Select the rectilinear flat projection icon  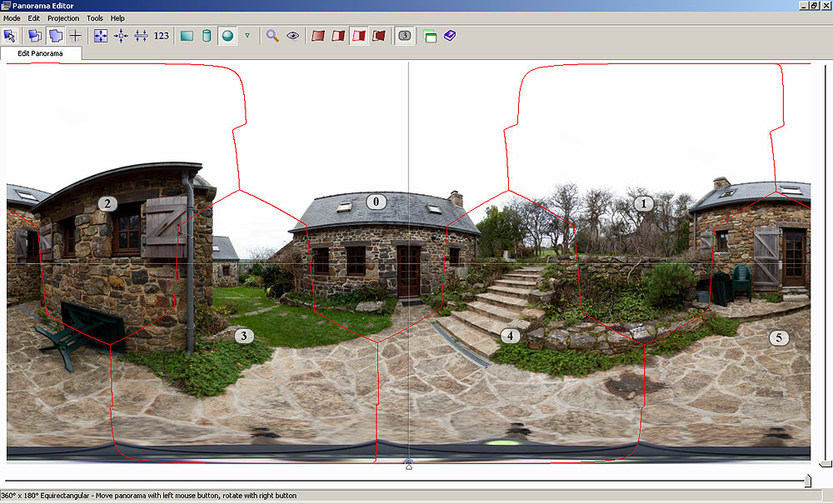tap(187, 36)
